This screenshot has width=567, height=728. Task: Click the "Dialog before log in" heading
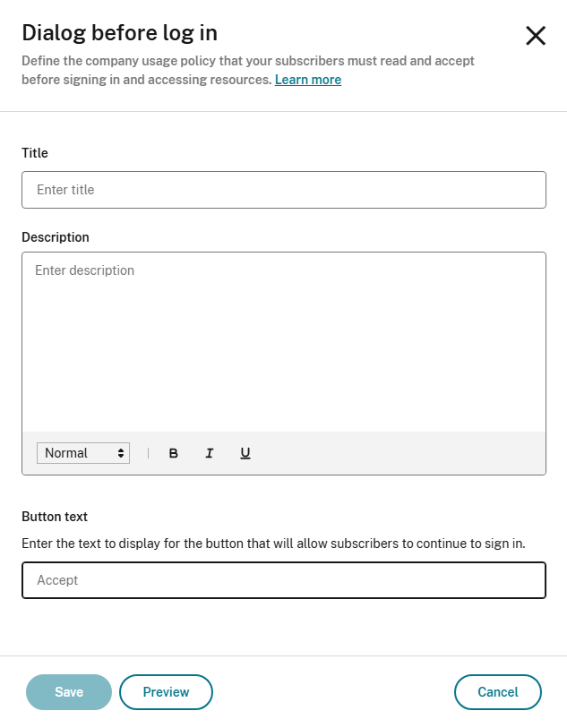[120, 33]
